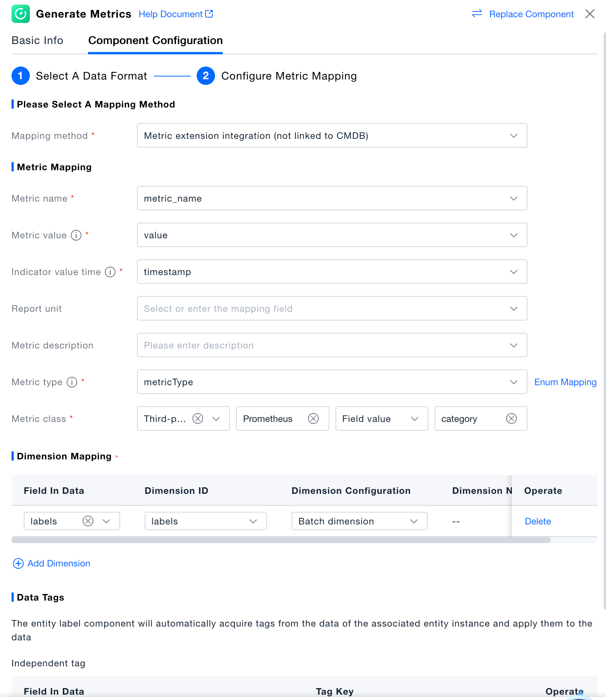Click the Report unit mapping field
Screen dimensions: 606x700
pos(325,309)
